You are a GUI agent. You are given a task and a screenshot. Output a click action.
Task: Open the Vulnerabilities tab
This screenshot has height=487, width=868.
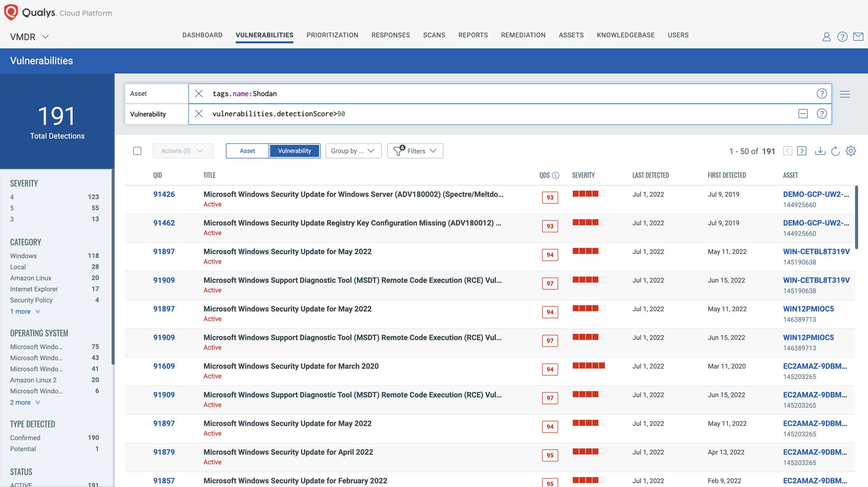click(x=264, y=35)
